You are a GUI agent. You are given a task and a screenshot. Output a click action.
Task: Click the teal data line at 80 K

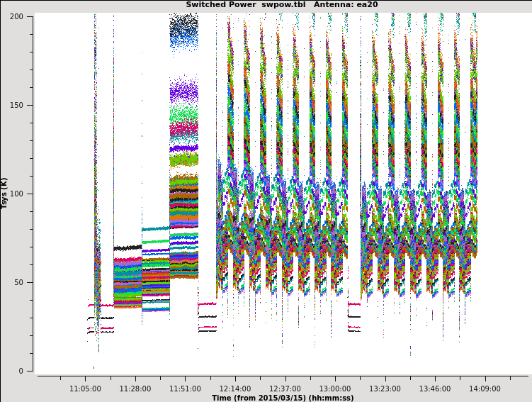click(x=155, y=229)
